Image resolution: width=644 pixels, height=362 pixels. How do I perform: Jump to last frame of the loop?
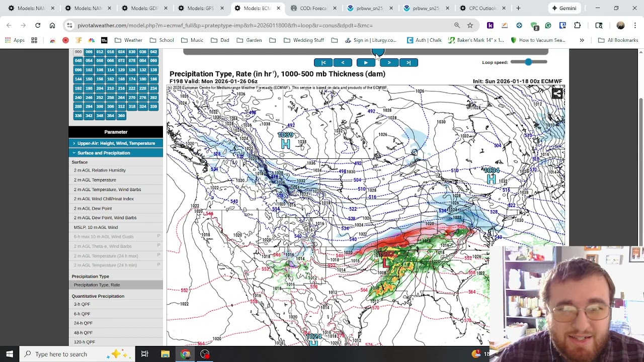point(409,62)
